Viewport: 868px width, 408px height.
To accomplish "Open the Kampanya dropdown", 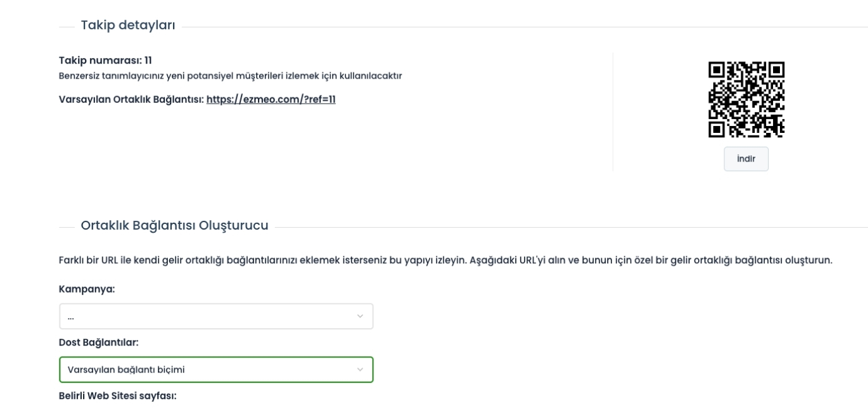I will coord(216,316).
